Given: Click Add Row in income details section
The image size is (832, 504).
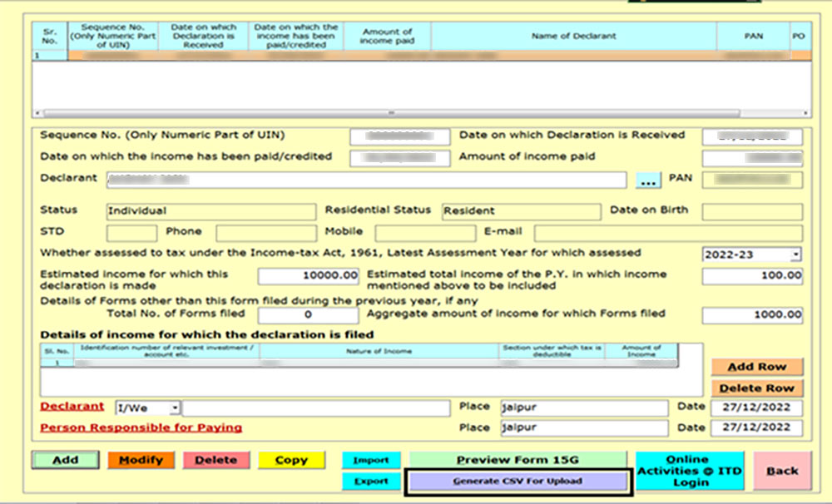Looking at the screenshot, I should pos(758,366).
